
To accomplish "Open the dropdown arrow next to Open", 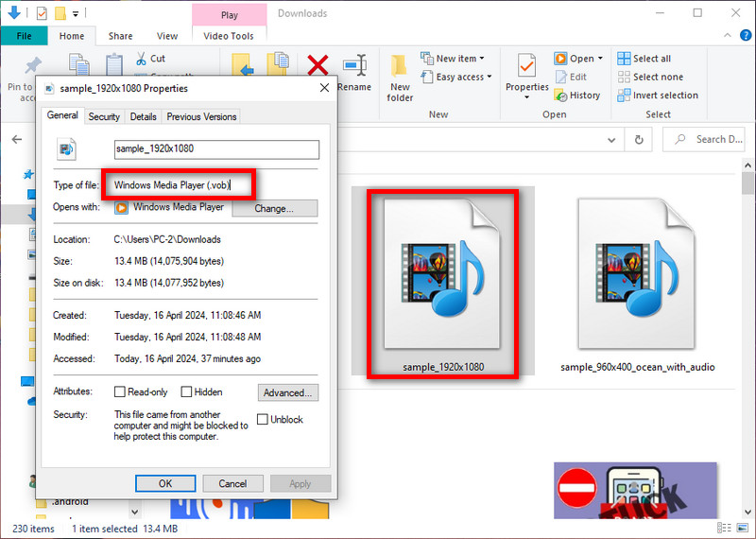I will tap(600, 59).
